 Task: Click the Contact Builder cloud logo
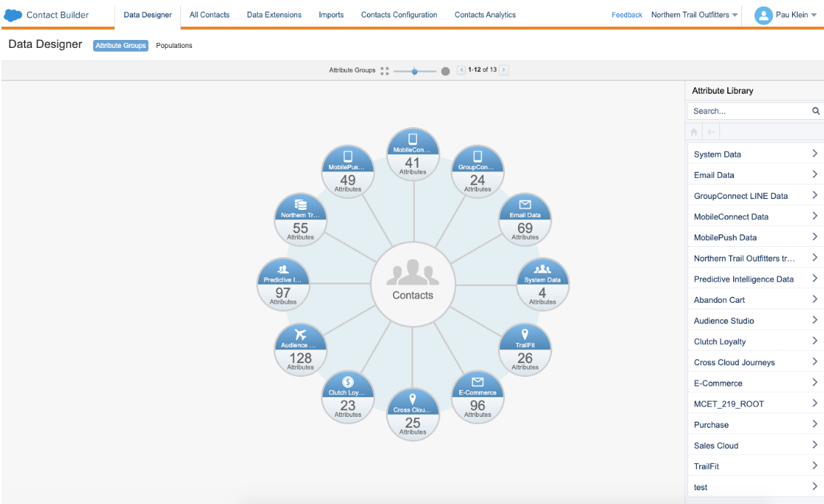coord(12,15)
